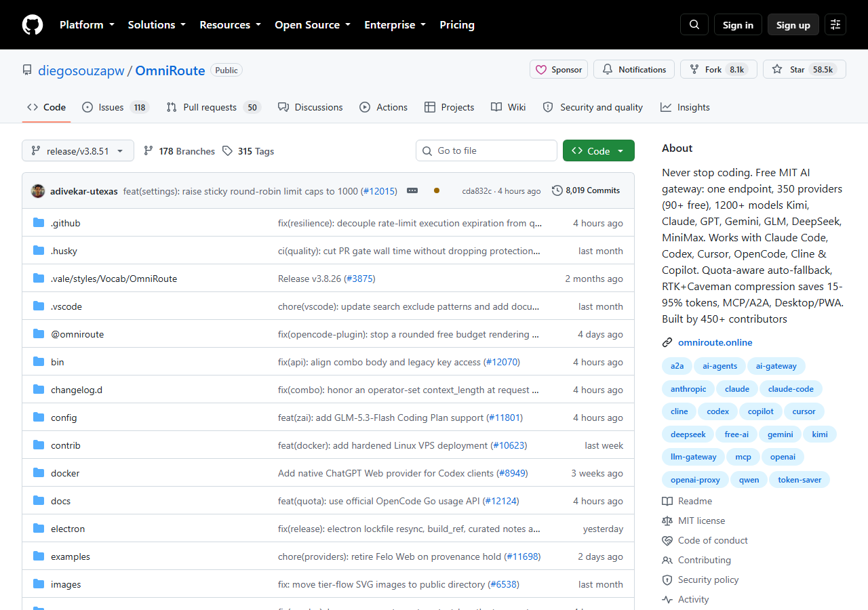
Task: Expand the Resources menu
Action: [230, 25]
